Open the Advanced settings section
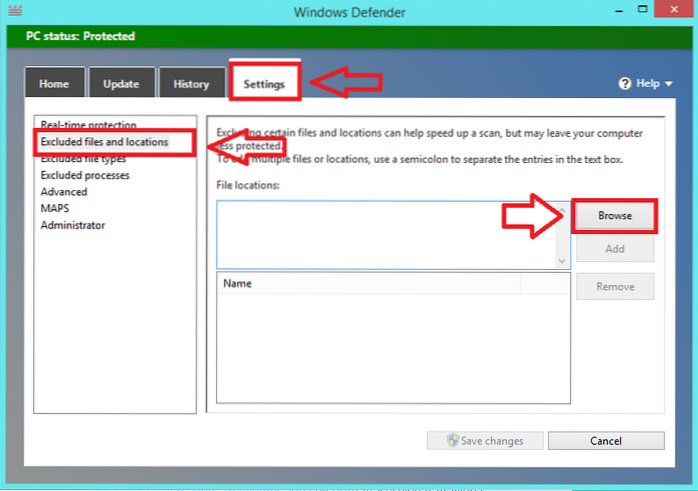 [x=64, y=192]
